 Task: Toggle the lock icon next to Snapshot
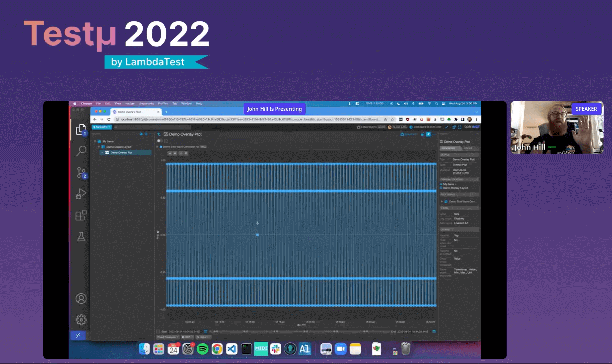click(x=422, y=134)
